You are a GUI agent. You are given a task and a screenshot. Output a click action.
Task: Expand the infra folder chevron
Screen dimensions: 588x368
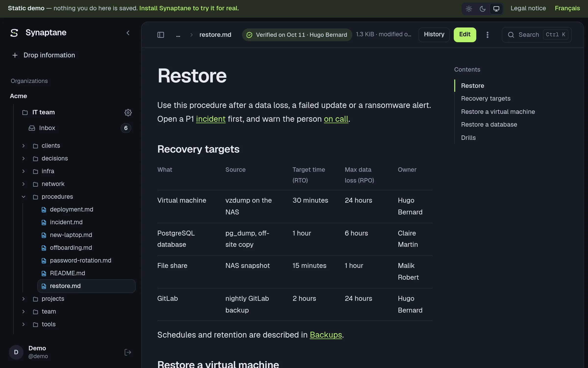tap(24, 171)
